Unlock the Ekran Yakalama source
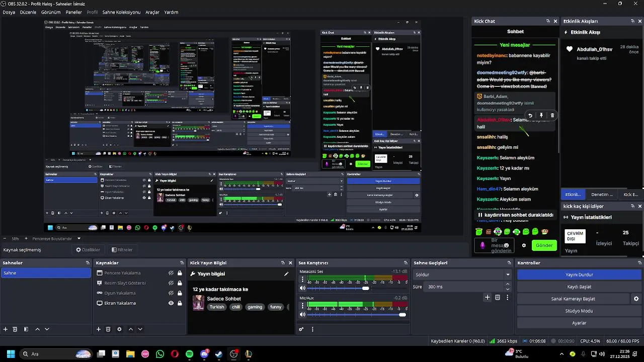The height and width of the screenshot is (362, 644). coord(180,303)
